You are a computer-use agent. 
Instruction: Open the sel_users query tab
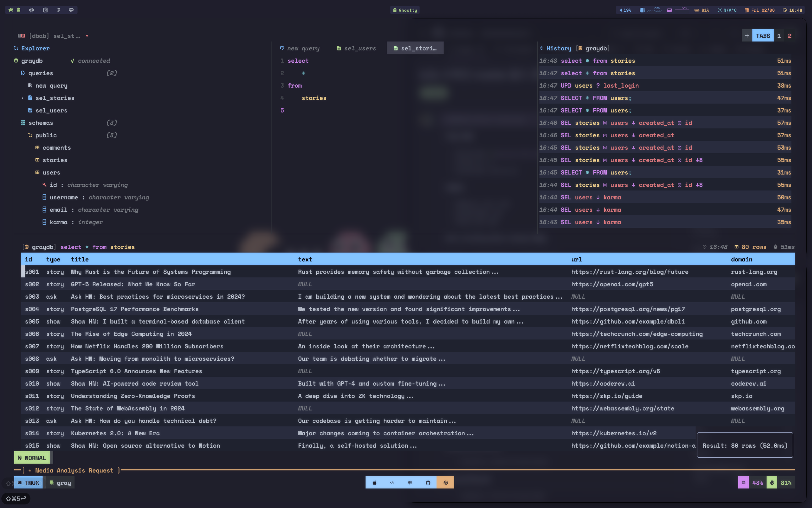point(356,48)
